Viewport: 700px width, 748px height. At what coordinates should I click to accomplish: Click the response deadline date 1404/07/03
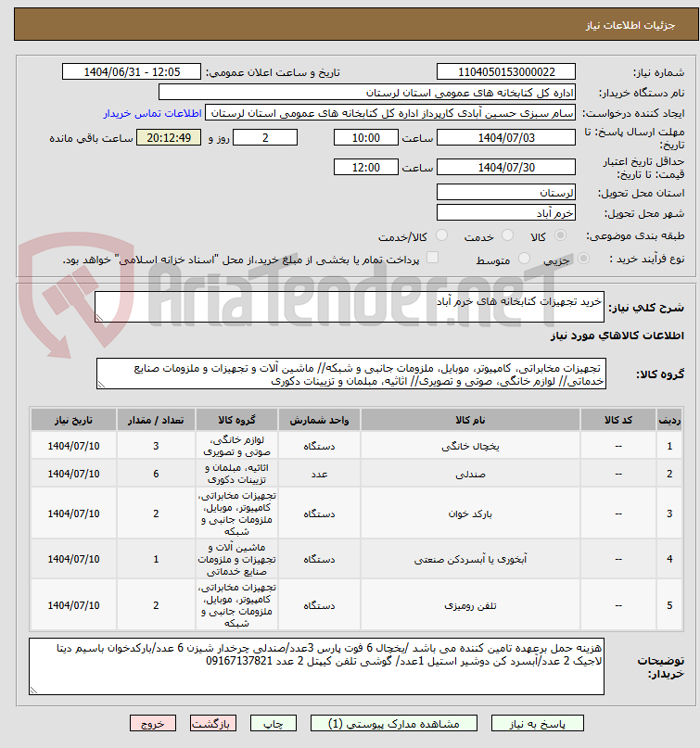(506, 138)
